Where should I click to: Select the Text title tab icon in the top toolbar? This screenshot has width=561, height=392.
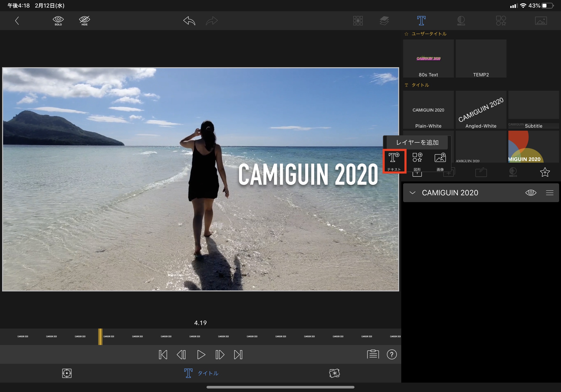[x=421, y=21]
